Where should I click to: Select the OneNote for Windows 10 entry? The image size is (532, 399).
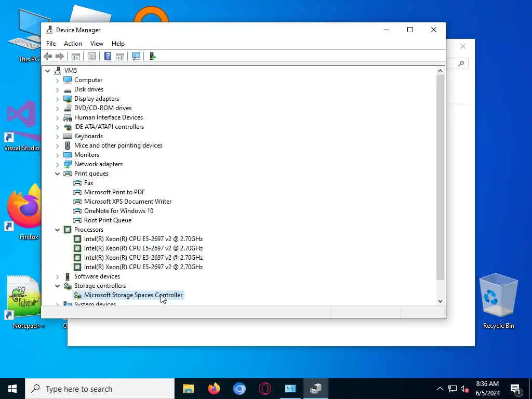118,211
